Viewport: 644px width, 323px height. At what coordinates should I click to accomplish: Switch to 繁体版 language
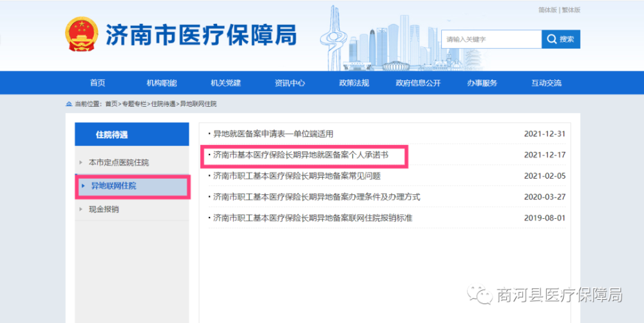(571, 10)
